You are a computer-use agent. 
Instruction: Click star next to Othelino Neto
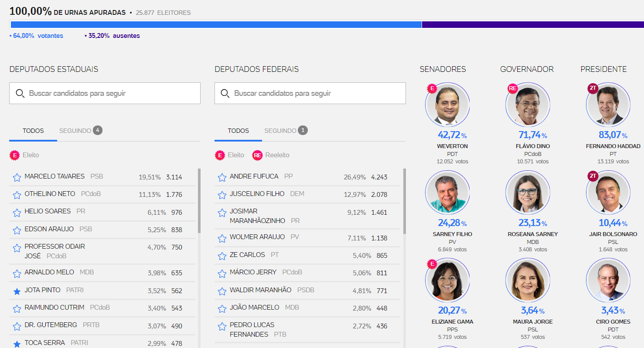17,195
